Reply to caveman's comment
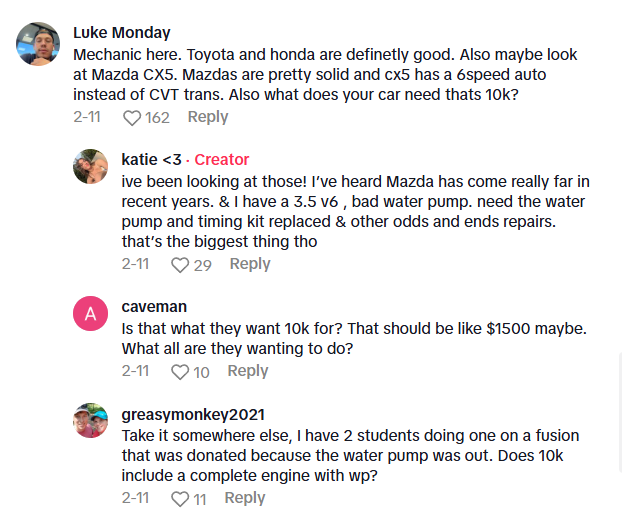This screenshot has width=622, height=522. pos(248,371)
